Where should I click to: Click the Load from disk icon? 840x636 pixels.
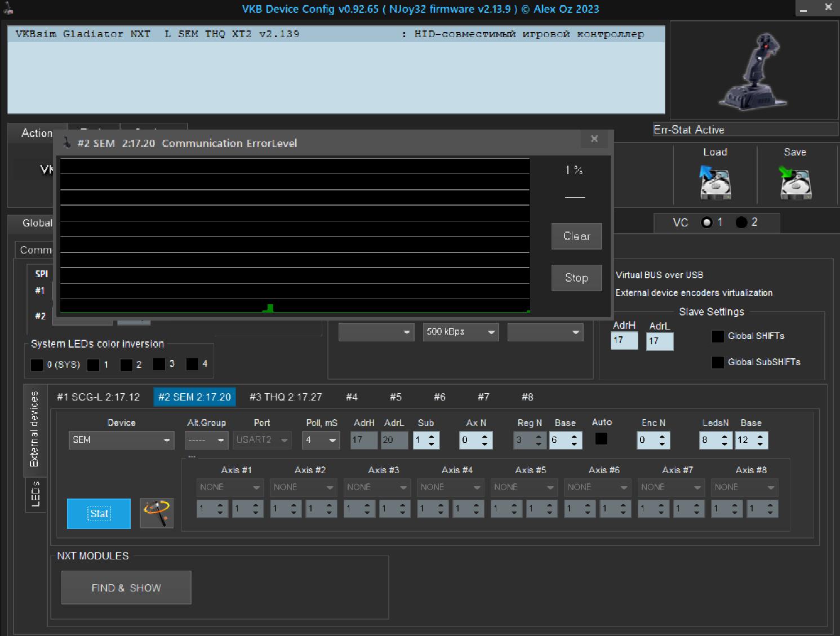(714, 183)
